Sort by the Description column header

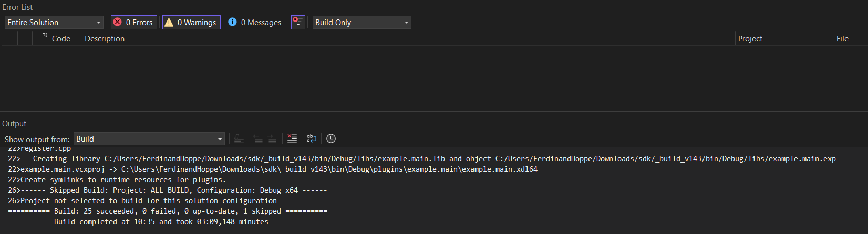[x=105, y=39]
